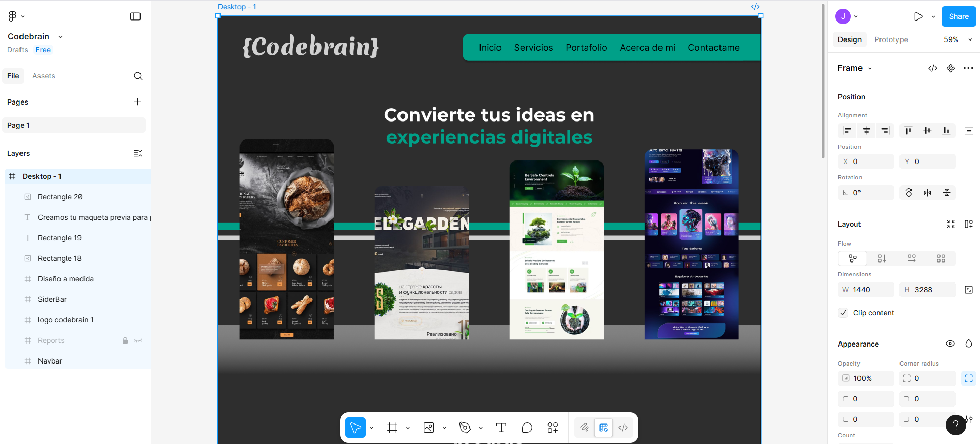Image resolution: width=980 pixels, height=444 pixels.
Task: Click the Share button
Action: tap(958, 16)
